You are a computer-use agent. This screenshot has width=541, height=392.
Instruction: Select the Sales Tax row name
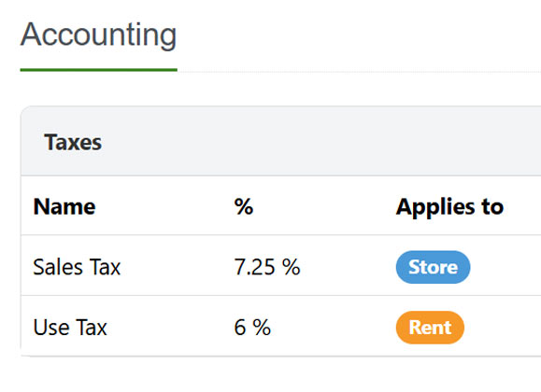77,267
